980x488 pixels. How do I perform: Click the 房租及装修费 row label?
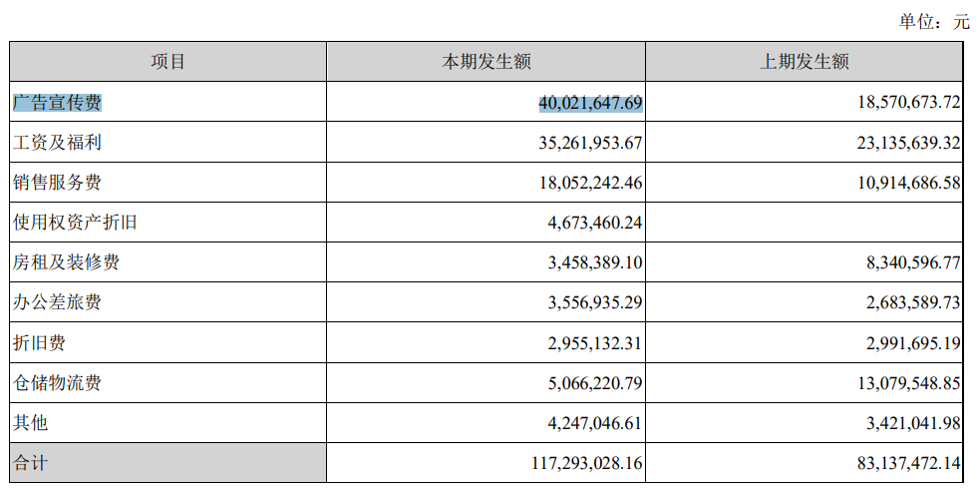pyautogui.click(x=66, y=262)
